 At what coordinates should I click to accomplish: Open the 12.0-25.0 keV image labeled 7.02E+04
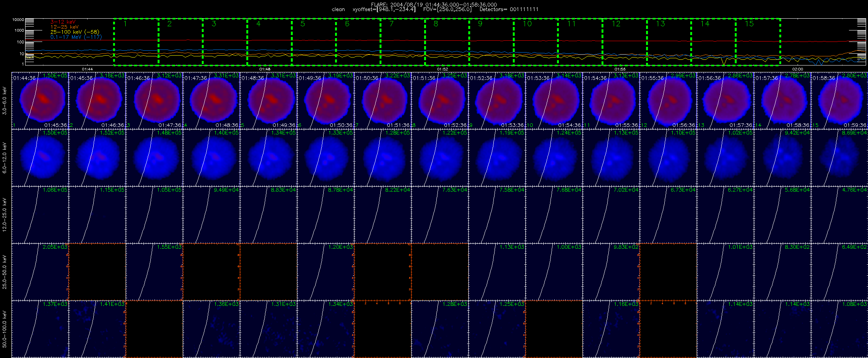point(611,215)
